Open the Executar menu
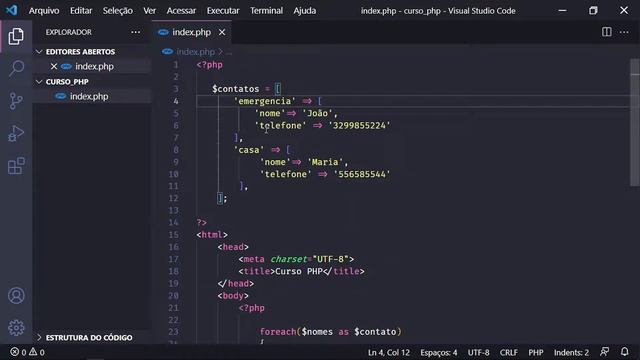Viewport: 640px width, 360px height. [223, 11]
